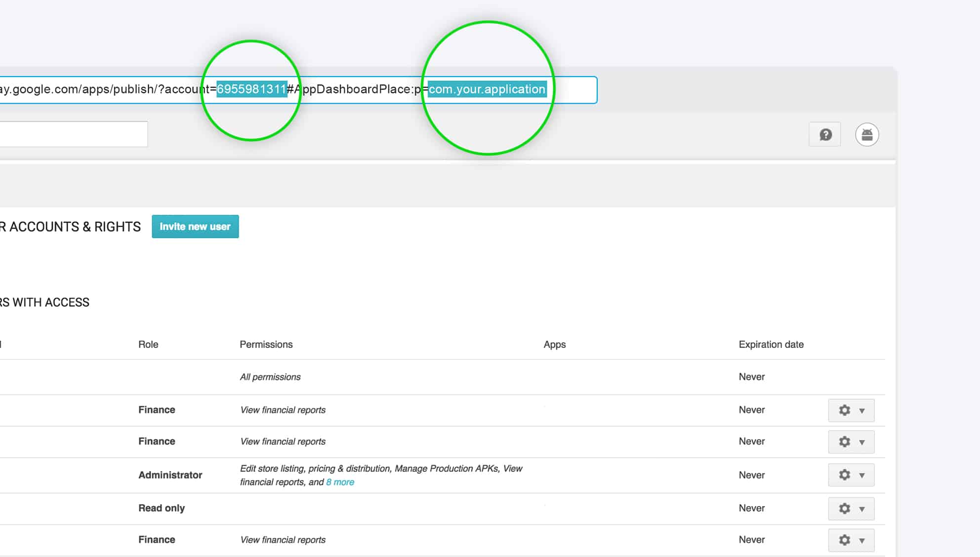Click the Apps column header
The image size is (980, 557).
[554, 344]
